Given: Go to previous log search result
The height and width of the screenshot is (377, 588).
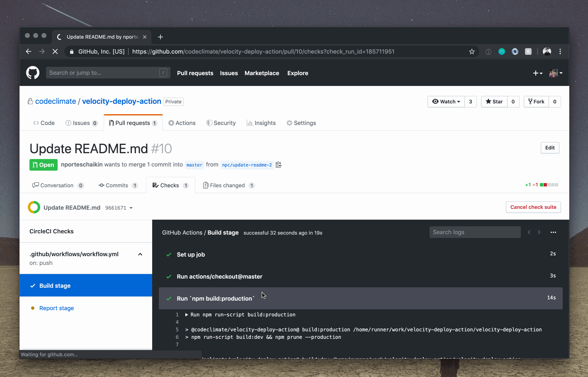Looking at the screenshot, I should pyautogui.click(x=529, y=233).
